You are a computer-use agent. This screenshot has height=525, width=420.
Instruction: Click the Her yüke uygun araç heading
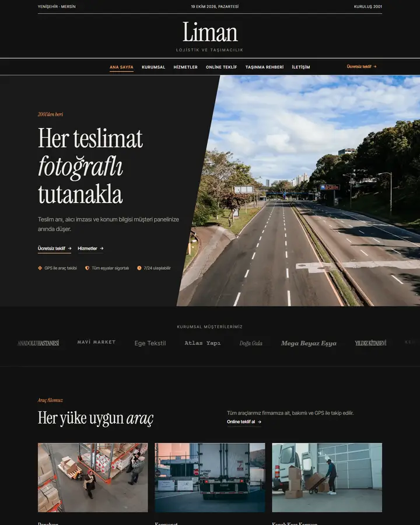(x=96, y=418)
